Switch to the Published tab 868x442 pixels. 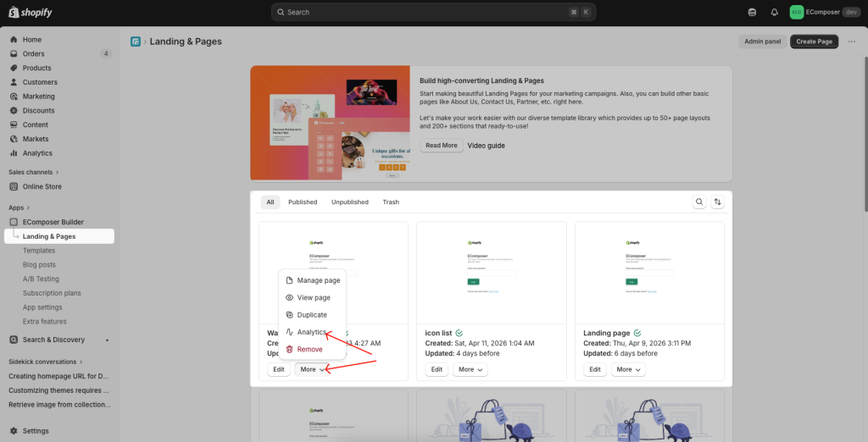[303, 202]
